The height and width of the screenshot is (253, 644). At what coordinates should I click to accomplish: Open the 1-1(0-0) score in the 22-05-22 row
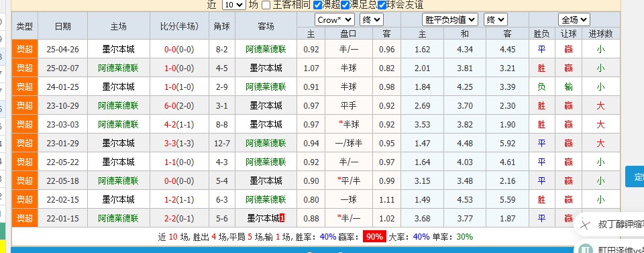point(179,162)
